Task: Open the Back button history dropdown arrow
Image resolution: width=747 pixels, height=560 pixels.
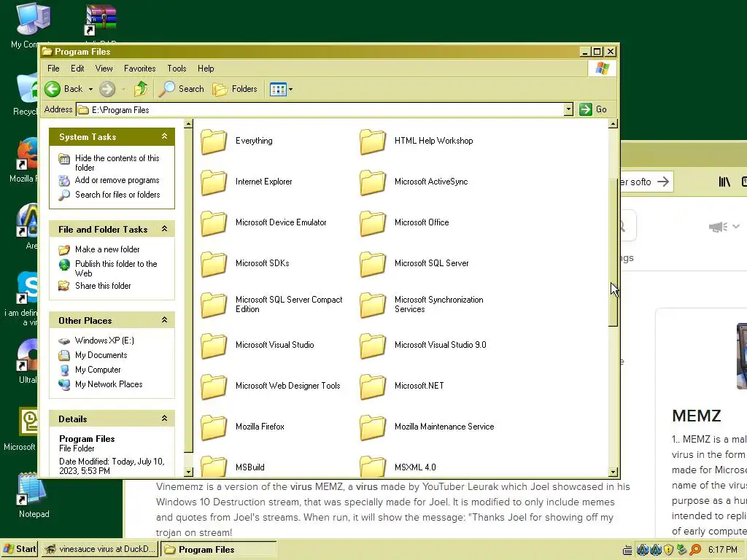Action: click(90, 89)
